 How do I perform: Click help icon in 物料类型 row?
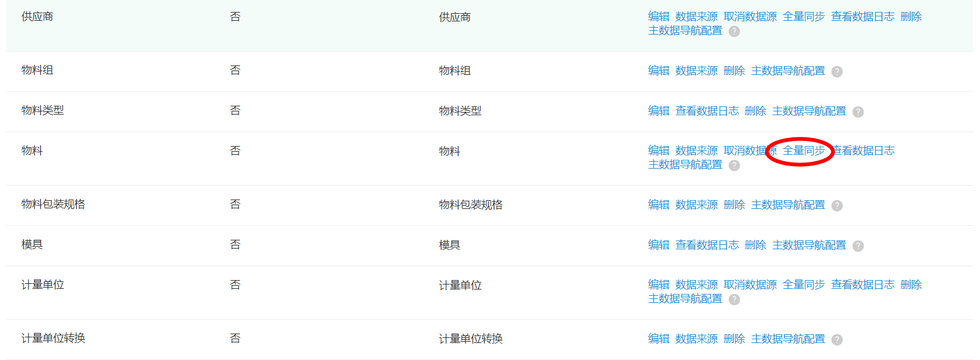[x=858, y=112]
